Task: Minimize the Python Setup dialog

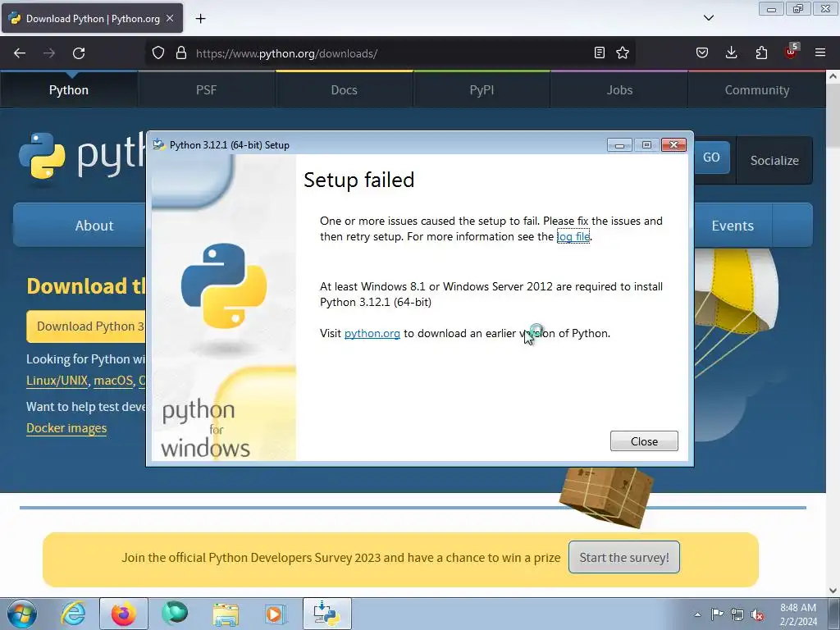Action: [619, 144]
